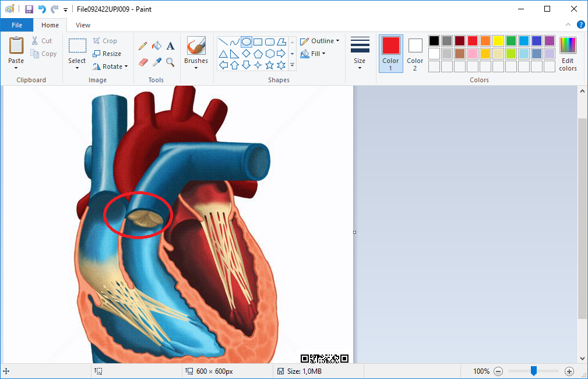Click the Resize button
588x379 pixels.
tap(107, 54)
